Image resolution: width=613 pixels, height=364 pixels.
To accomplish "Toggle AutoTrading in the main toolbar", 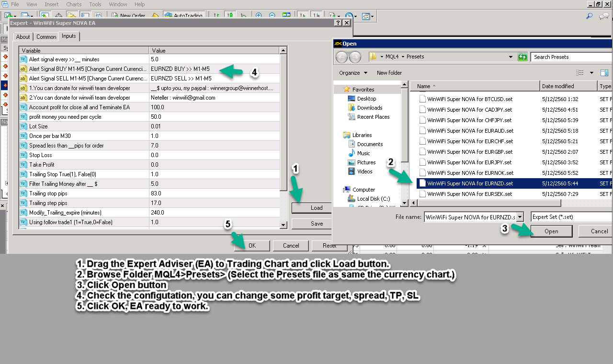I will pos(184,16).
